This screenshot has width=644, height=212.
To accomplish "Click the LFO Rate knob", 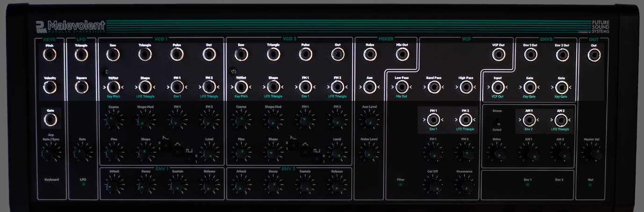I will tap(81, 152).
